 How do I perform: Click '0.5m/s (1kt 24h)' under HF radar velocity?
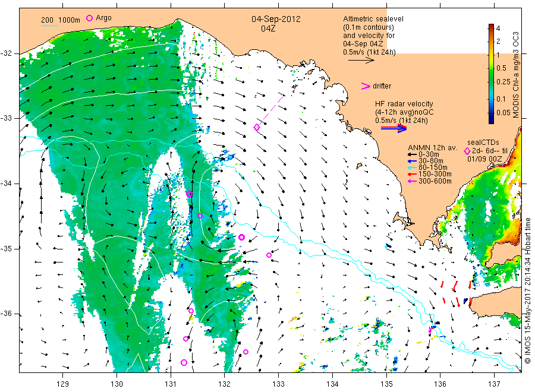pos(401,121)
